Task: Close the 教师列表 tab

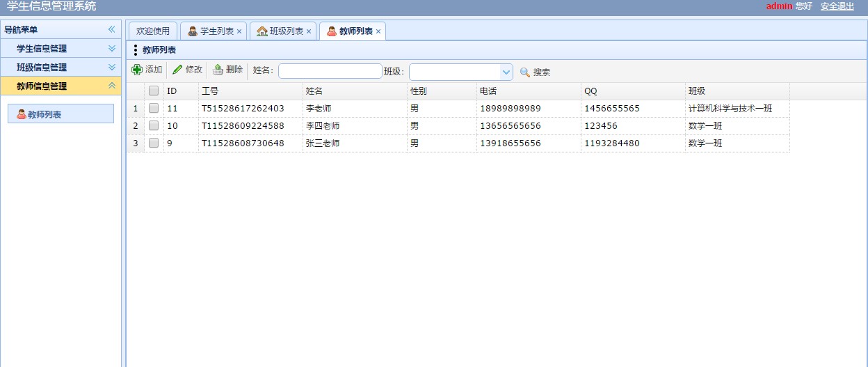Action: 378,31
